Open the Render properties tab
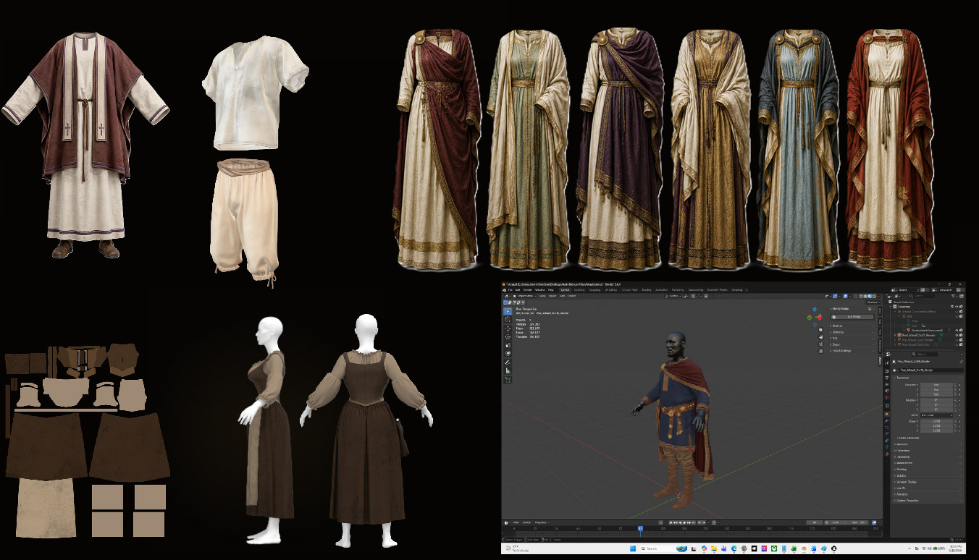The height and width of the screenshot is (560, 979). [887, 370]
